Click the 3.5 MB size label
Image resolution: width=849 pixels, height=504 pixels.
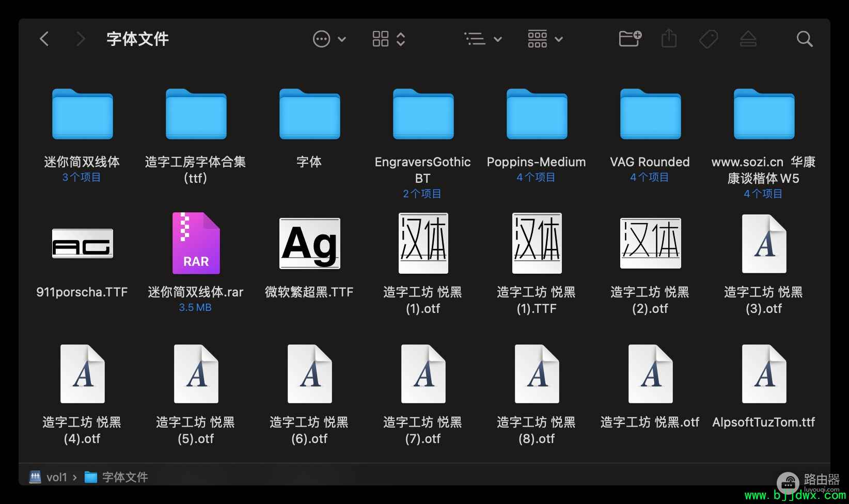[195, 307]
